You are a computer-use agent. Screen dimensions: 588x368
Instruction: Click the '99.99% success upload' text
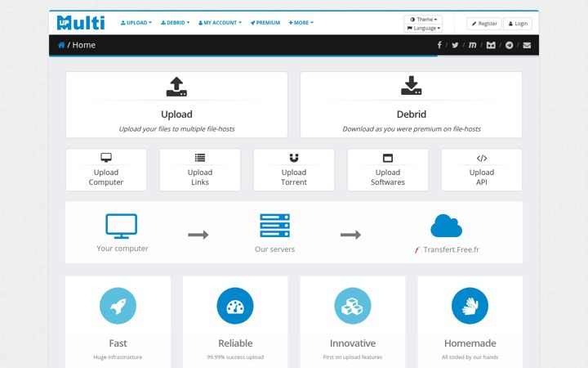(235, 357)
